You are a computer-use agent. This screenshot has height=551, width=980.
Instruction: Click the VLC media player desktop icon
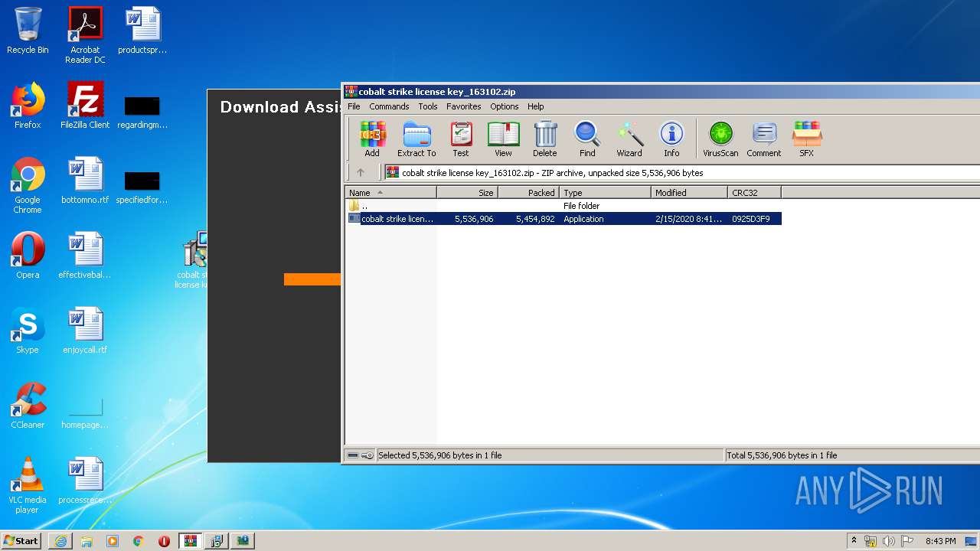pyautogui.click(x=28, y=485)
